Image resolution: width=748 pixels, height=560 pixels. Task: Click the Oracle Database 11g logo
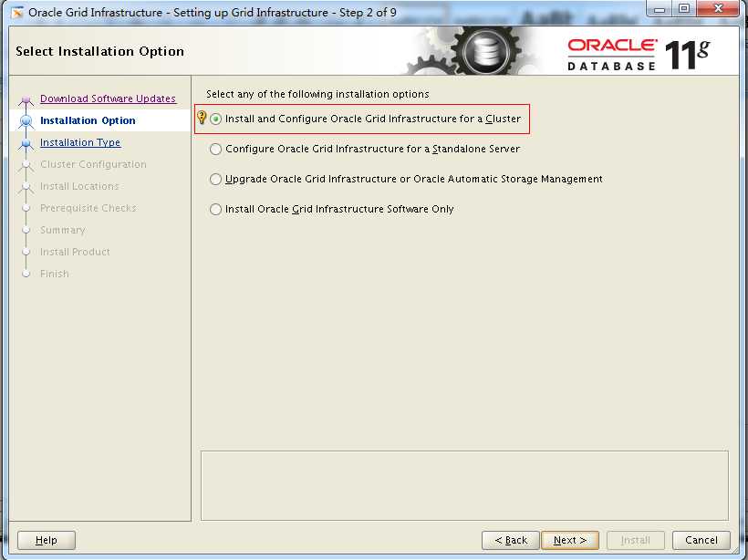[x=639, y=55]
